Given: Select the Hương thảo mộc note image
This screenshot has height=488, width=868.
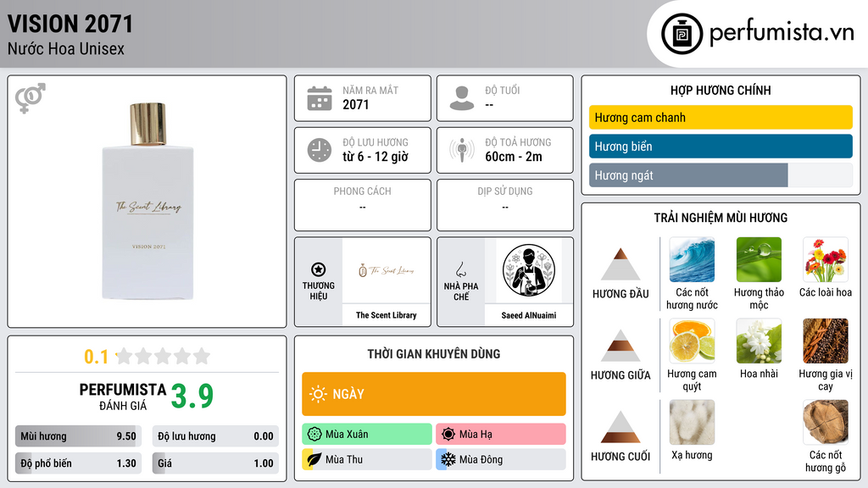Looking at the screenshot, I should point(759,259).
